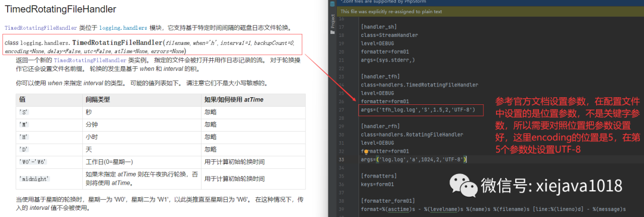Open the Project tool window tab
644x217 pixels.
tap(333, 24)
